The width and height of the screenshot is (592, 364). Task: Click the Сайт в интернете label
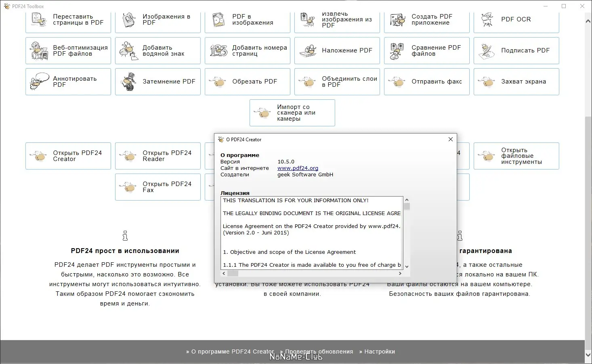[245, 168]
